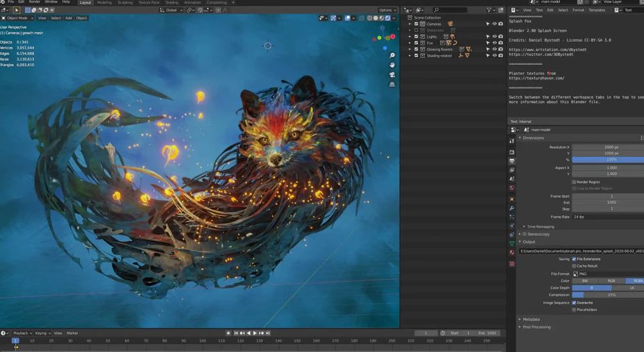Click the Compression 15% slider
The image size is (644, 352).
pos(608,295)
